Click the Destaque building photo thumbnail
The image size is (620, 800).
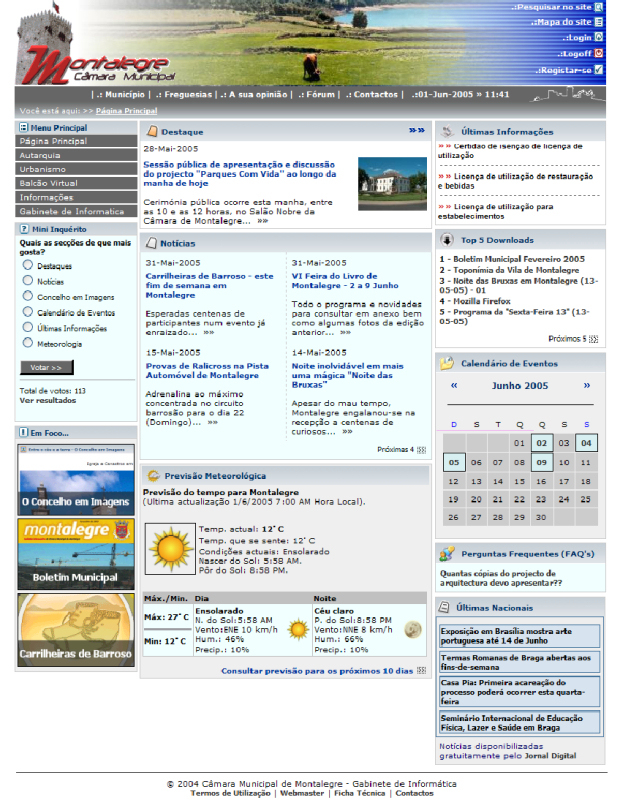pos(392,184)
